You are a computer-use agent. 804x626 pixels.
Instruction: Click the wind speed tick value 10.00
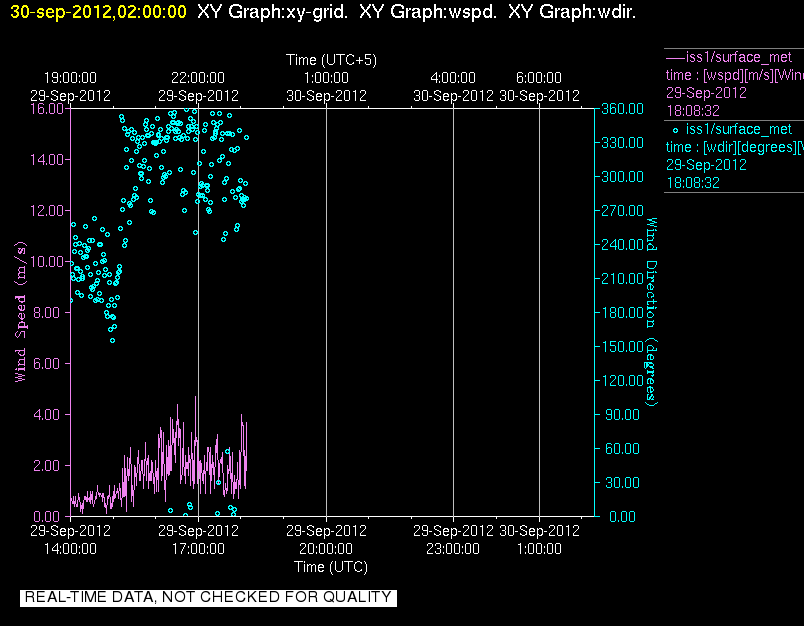pyautogui.click(x=47, y=262)
